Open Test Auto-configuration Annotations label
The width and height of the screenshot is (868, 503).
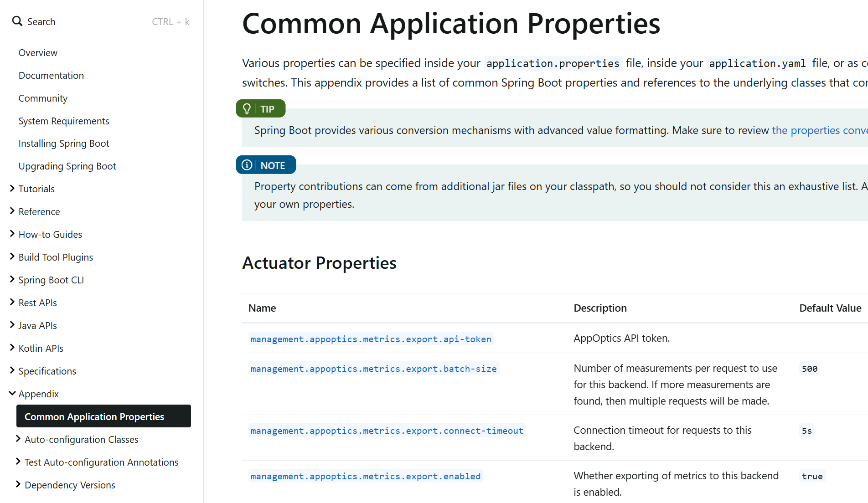tap(101, 462)
